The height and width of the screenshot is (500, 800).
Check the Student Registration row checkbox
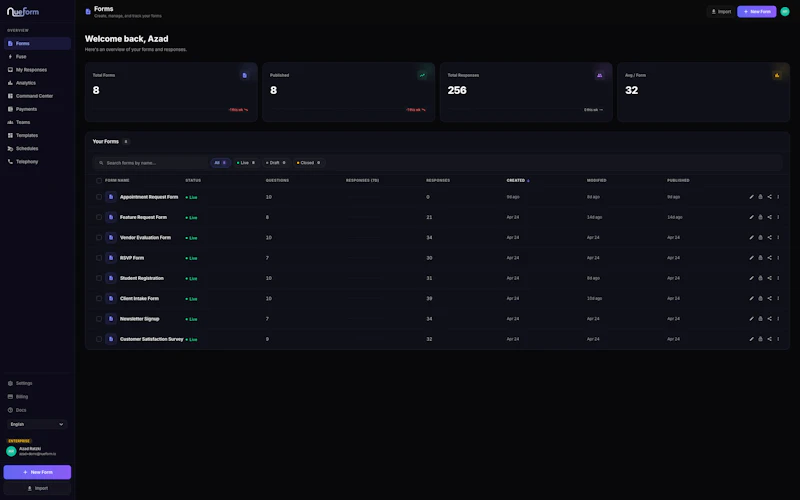[99, 278]
